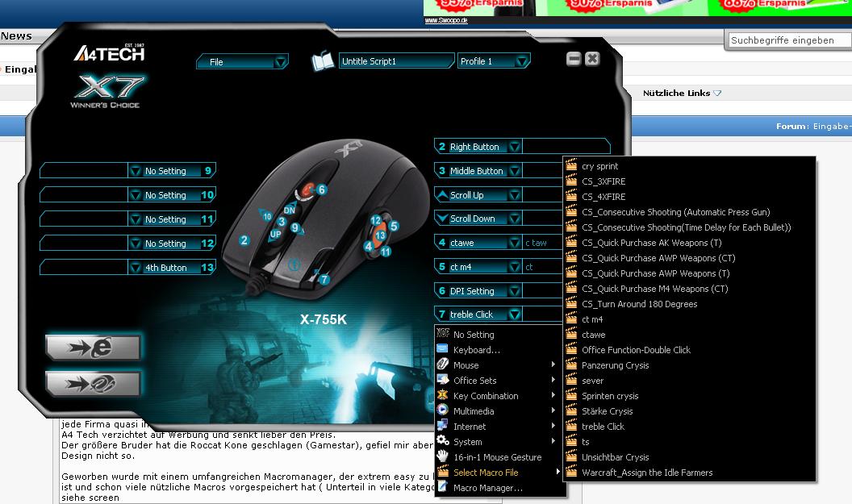Click the Internet menu icon
852x504 pixels.
(x=443, y=426)
